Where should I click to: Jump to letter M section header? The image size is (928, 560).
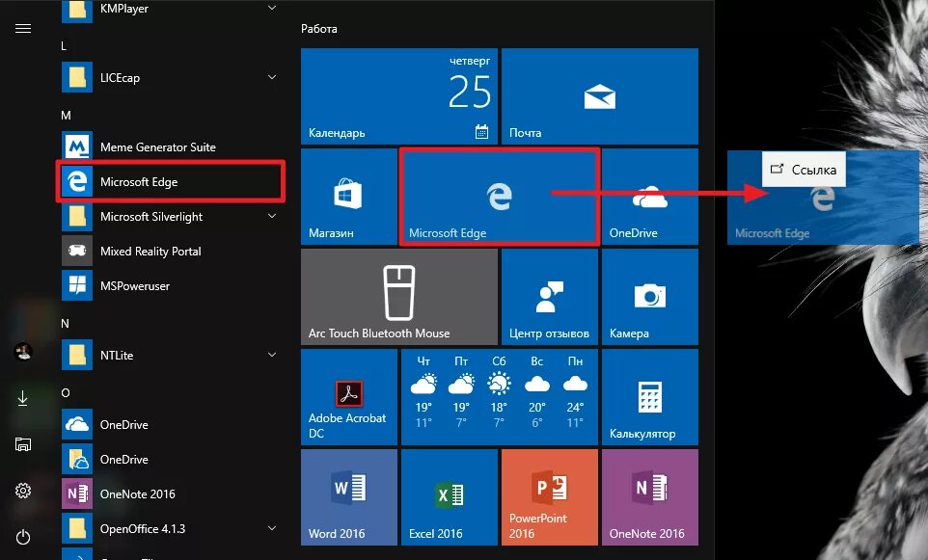[x=66, y=116]
